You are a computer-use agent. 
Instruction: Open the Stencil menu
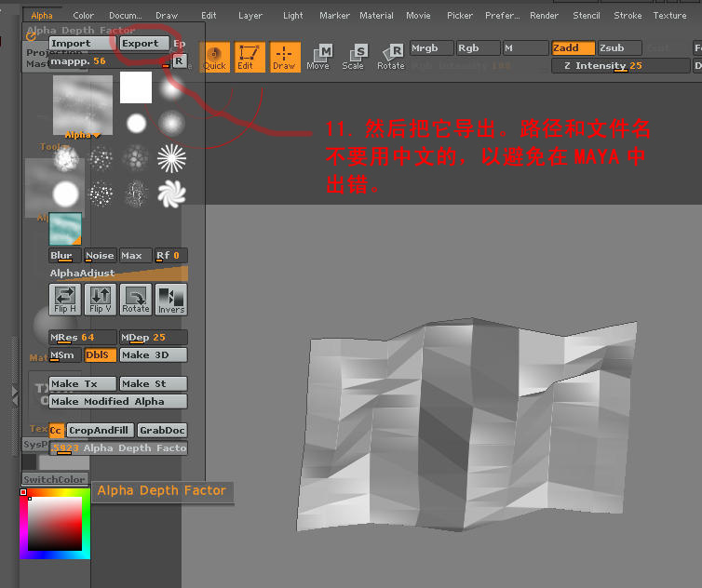pyautogui.click(x=586, y=16)
